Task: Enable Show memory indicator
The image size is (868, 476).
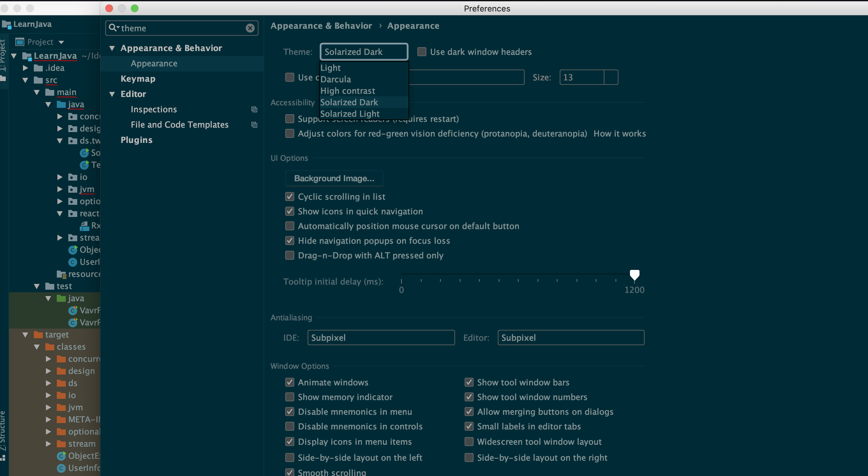Action: click(289, 397)
